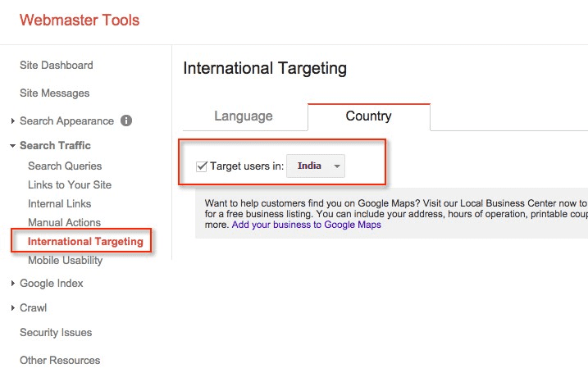Expand the Google Index section

[x=51, y=284]
